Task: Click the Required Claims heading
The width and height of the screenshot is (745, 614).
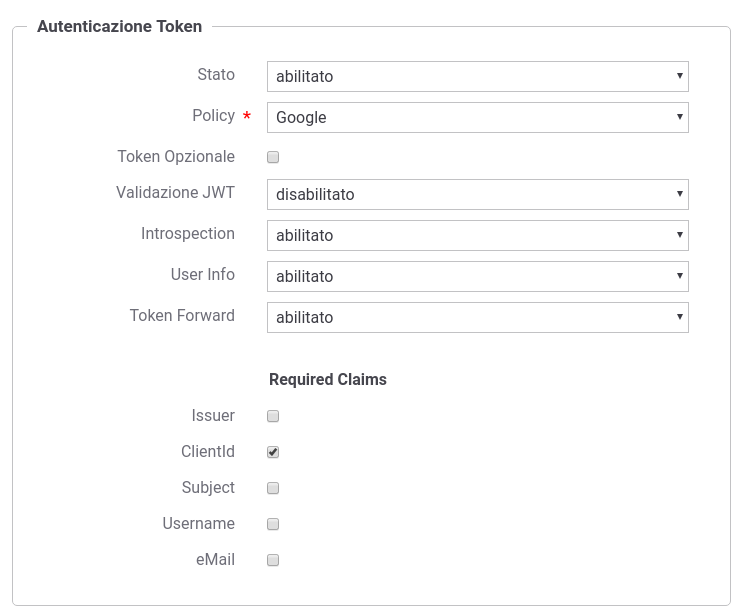Action: 328,379
